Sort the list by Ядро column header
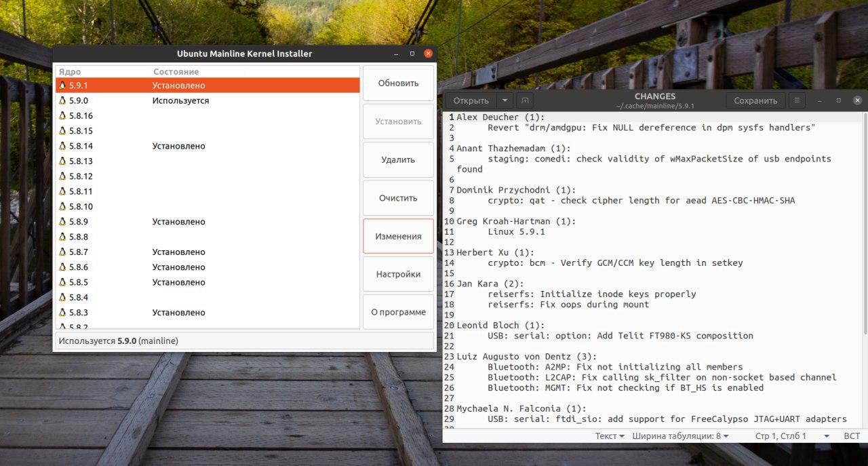 (x=103, y=71)
